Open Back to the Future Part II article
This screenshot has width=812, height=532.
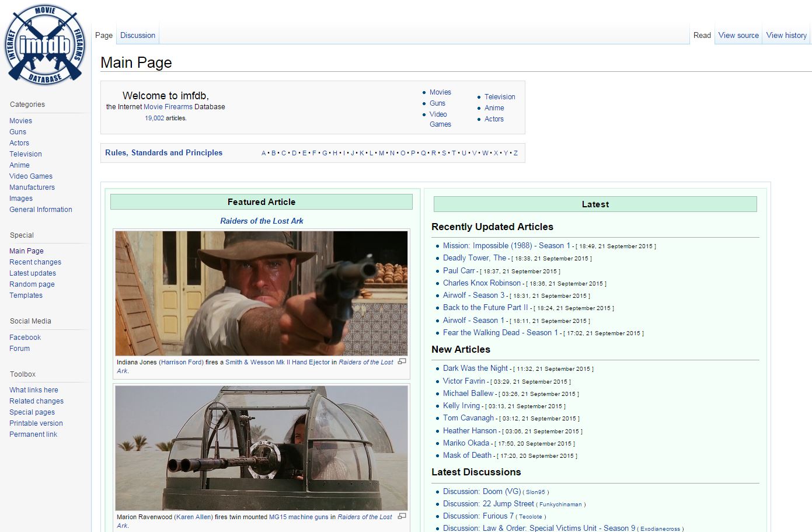(485, 308)
